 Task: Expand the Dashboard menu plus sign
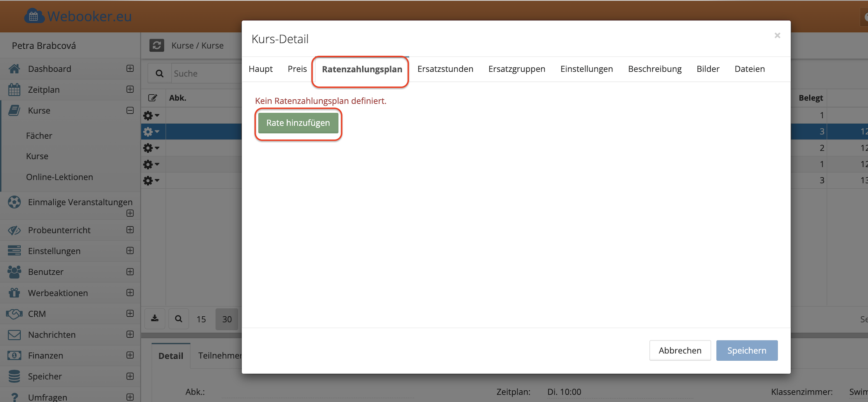coord(130,69)
